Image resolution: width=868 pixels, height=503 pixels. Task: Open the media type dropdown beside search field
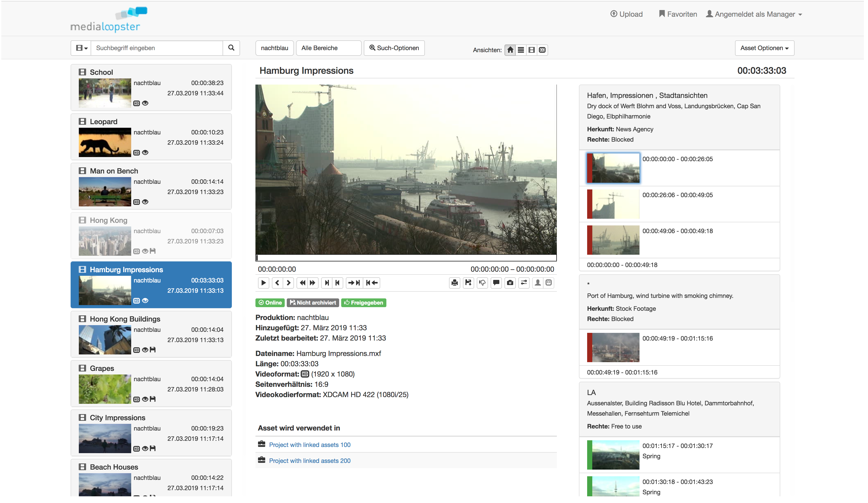[x=81, y=48]
